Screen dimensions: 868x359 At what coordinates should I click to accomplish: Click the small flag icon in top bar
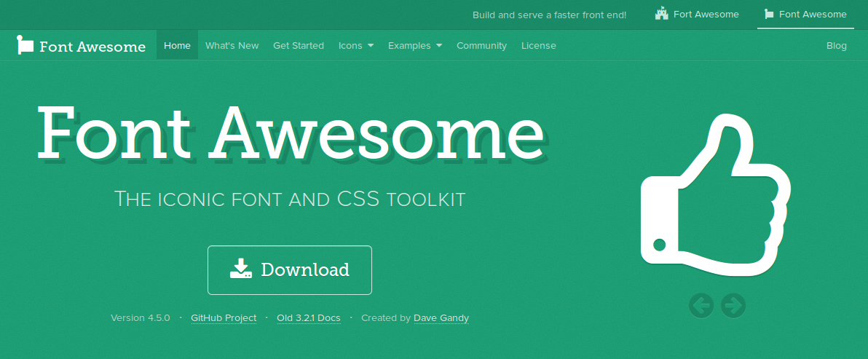coord(768,15)
